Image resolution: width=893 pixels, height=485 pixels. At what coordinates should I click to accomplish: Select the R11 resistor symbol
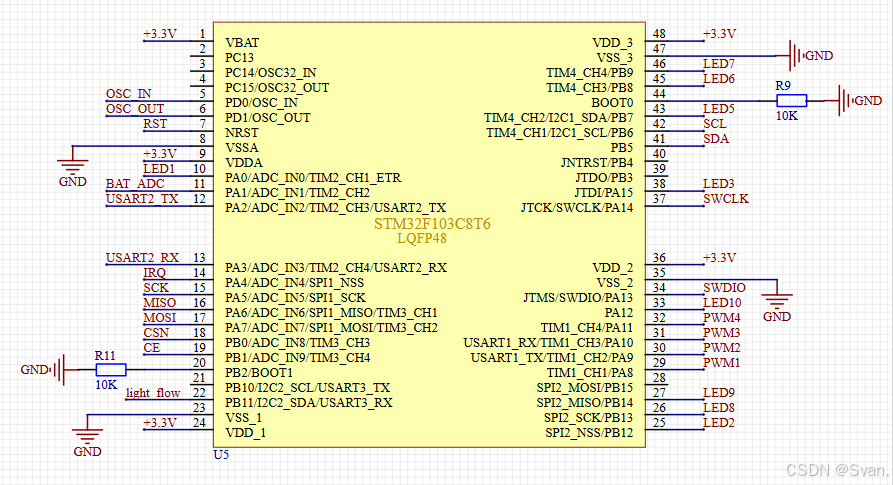111,370
